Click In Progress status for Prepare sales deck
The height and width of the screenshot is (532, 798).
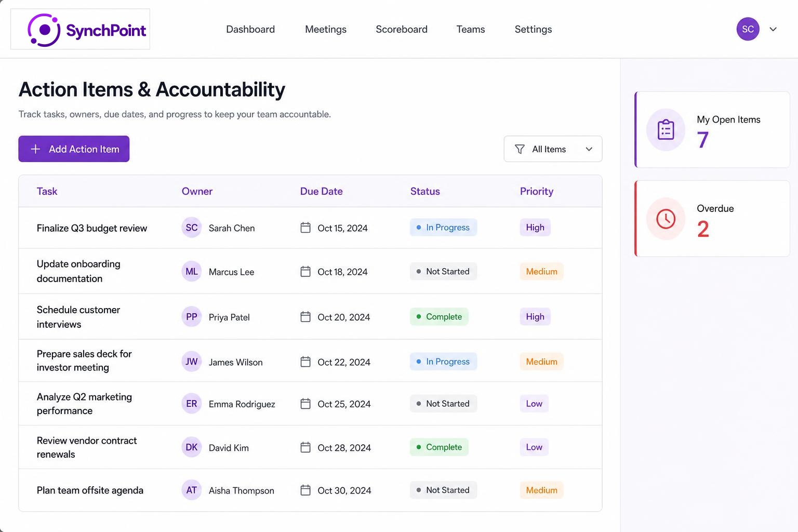pos(443,362)
